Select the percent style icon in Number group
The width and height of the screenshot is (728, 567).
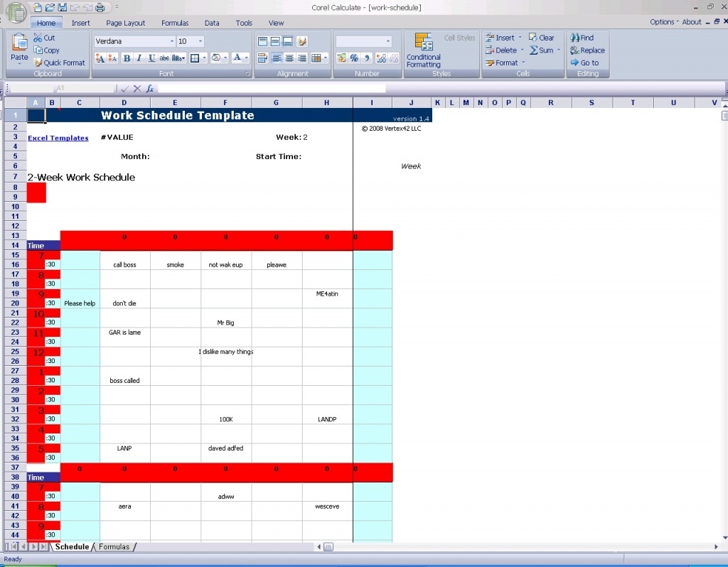[353, 58]
